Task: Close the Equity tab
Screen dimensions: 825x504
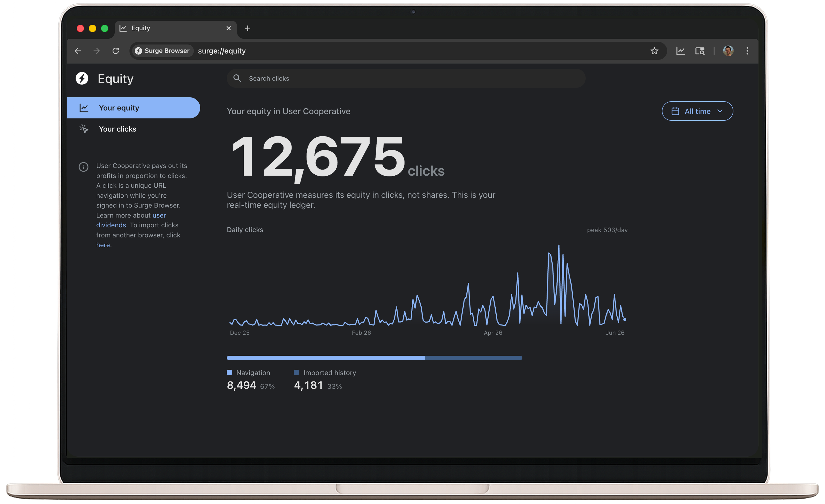Action: 229,28
